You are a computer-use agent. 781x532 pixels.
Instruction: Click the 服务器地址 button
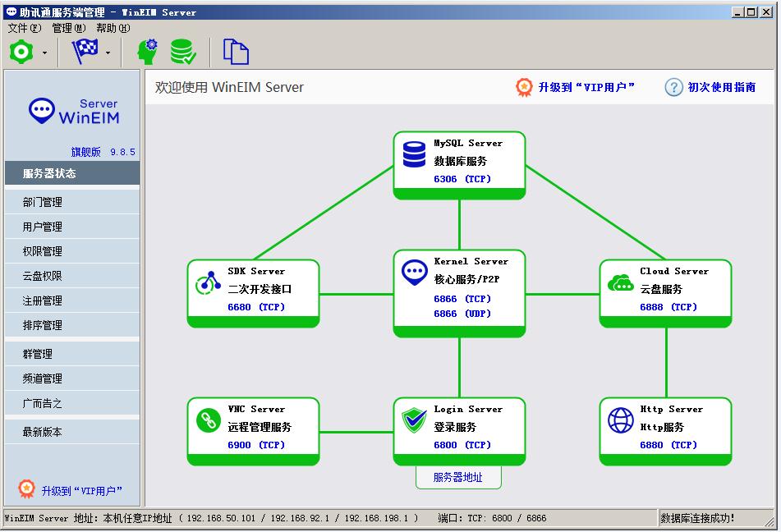(x=458, y=477)
